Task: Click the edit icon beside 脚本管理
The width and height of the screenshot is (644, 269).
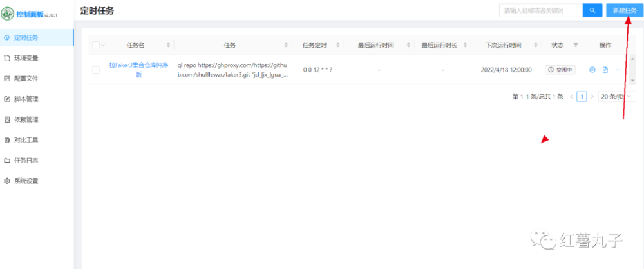Action: (x=6, y=99)
